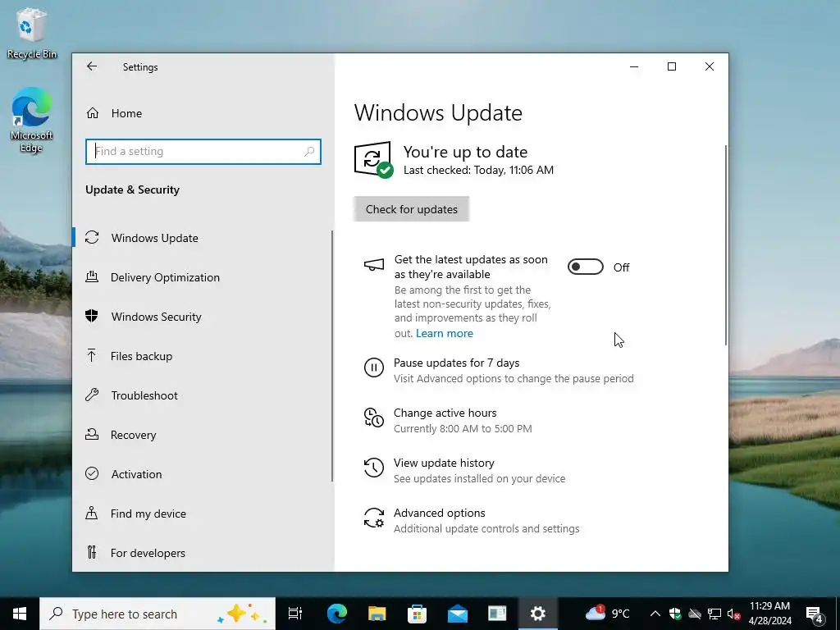The height and width of the screenshot is (630, 840).
Task: Click the Delivery Optimization sidebar icon
Action: tap(92, 277)
